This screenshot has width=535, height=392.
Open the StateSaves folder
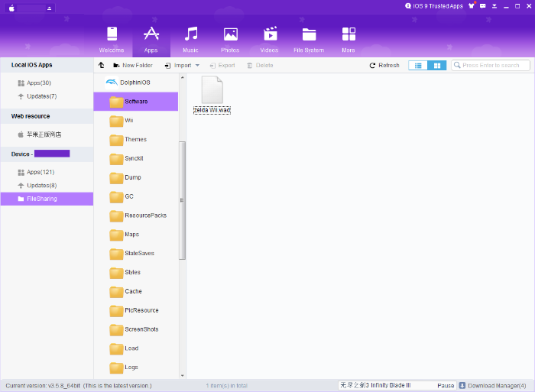point(136,253)
